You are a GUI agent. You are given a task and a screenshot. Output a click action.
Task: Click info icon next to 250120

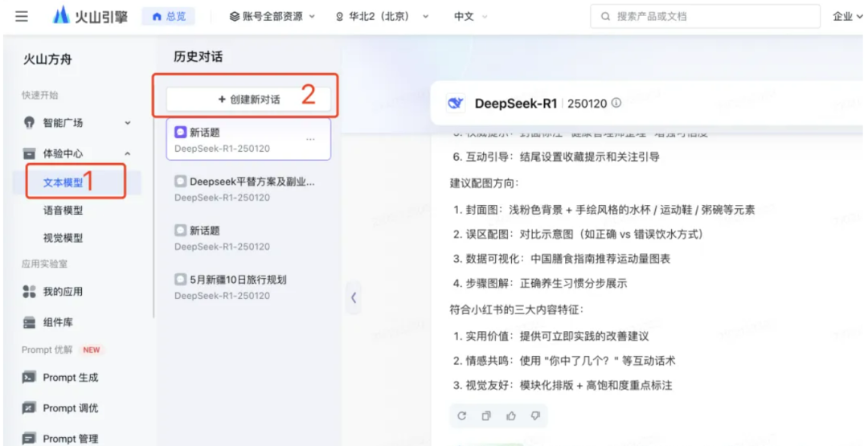pos(616,103)
